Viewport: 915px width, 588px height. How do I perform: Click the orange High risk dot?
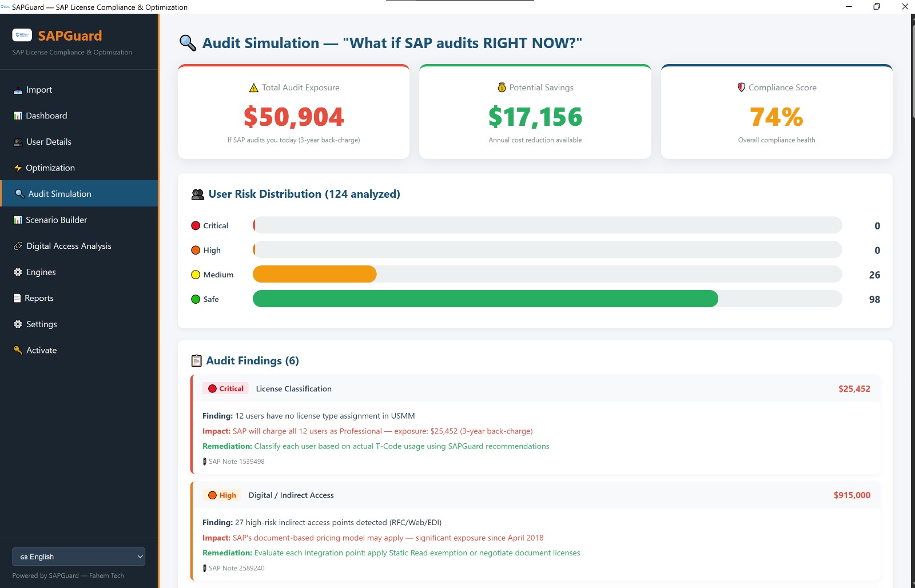[196, 251]
